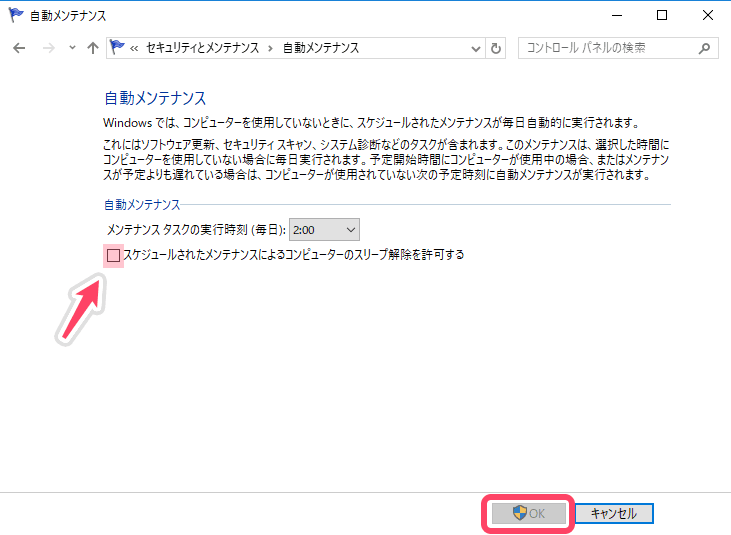Open the maintenance time 2:00 dropdown

[324, 230]
